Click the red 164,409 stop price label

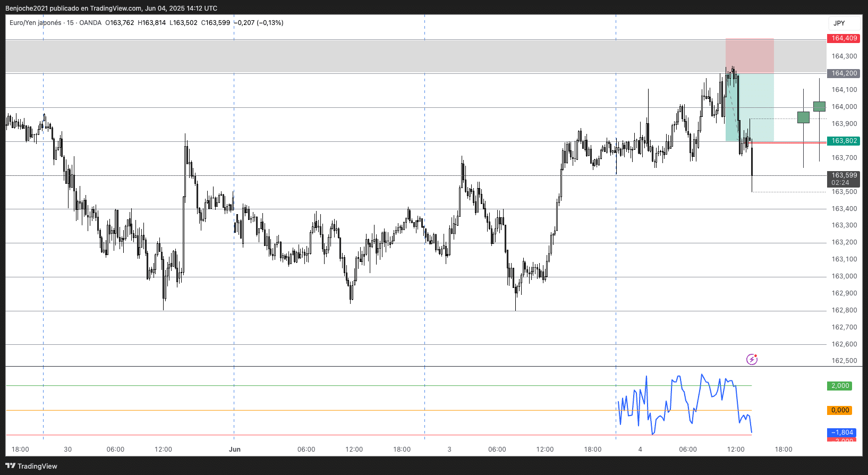[x=844, y=38]
